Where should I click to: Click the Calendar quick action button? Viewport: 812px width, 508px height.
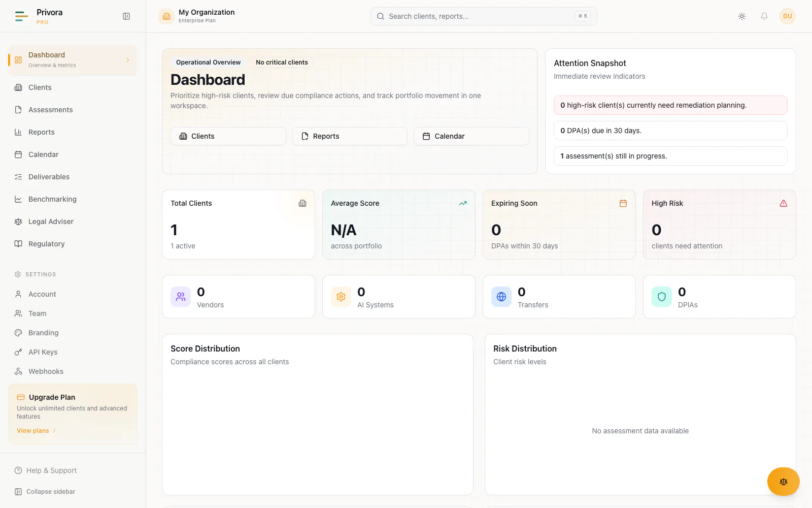point(471,136)
